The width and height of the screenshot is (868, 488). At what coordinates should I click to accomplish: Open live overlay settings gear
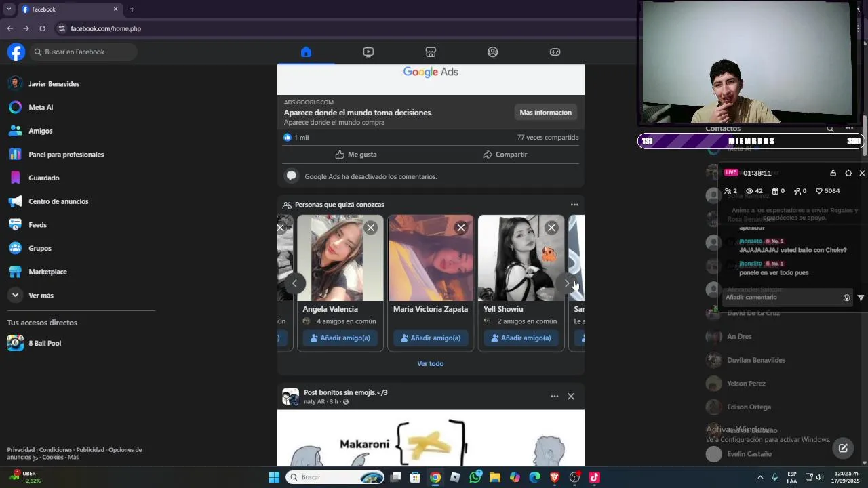click(x=848, y=174)
